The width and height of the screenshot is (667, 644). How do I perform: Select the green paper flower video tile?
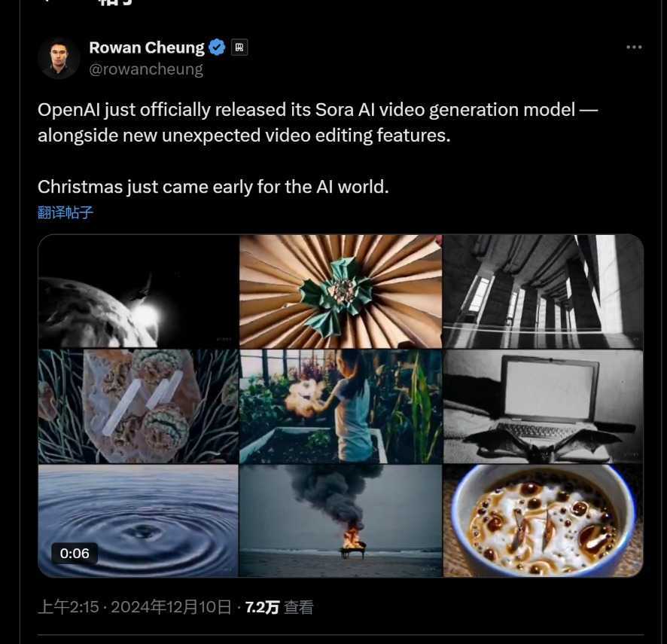pos(340,291)
